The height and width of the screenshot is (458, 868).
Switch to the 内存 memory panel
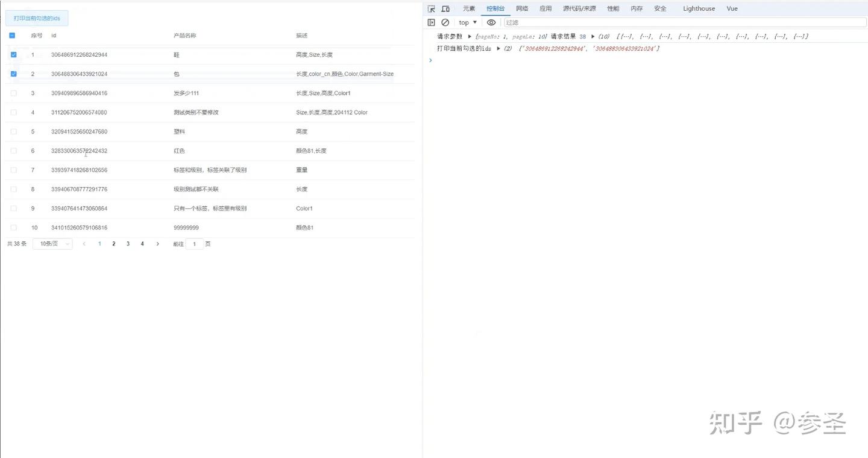coord(637,8)
